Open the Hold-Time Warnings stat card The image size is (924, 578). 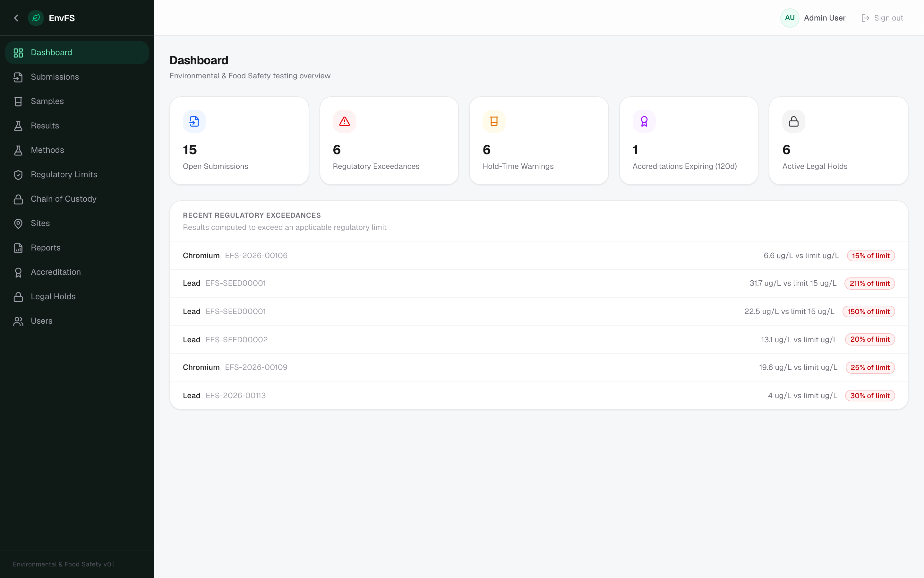pos(539,141)
